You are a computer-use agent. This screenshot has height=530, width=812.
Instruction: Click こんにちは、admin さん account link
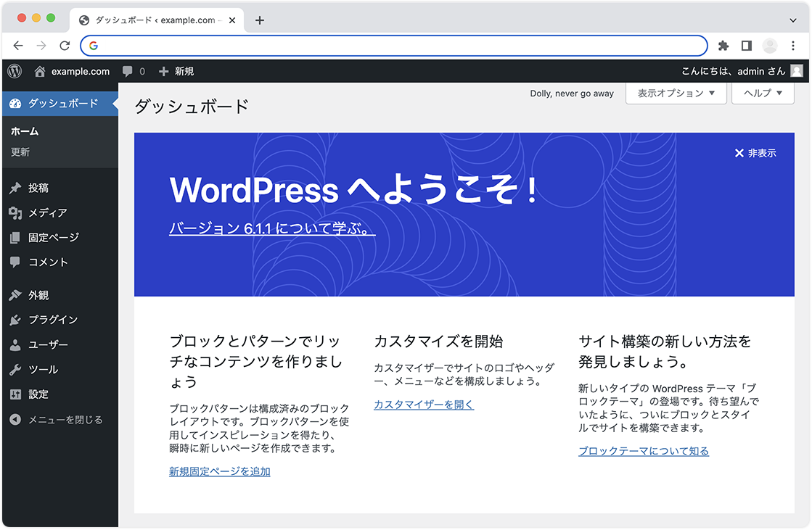[x=734, y=72]
